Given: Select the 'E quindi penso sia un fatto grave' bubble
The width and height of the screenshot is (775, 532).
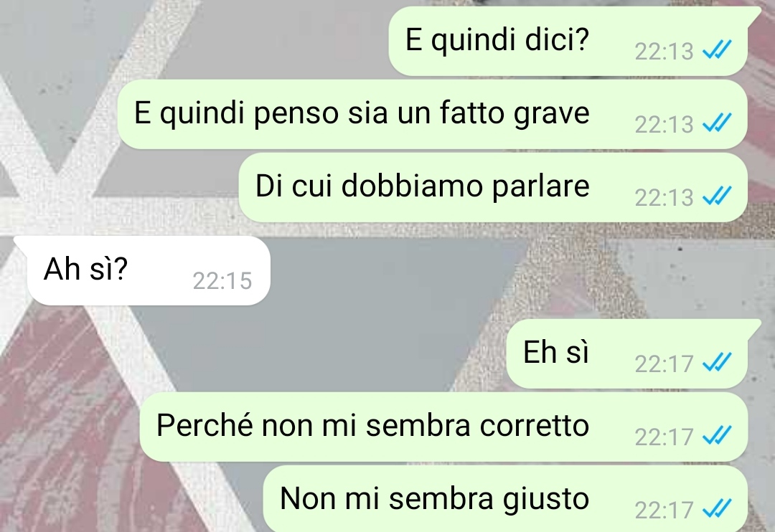Looking at the screenshot, I should pos(433,115).
